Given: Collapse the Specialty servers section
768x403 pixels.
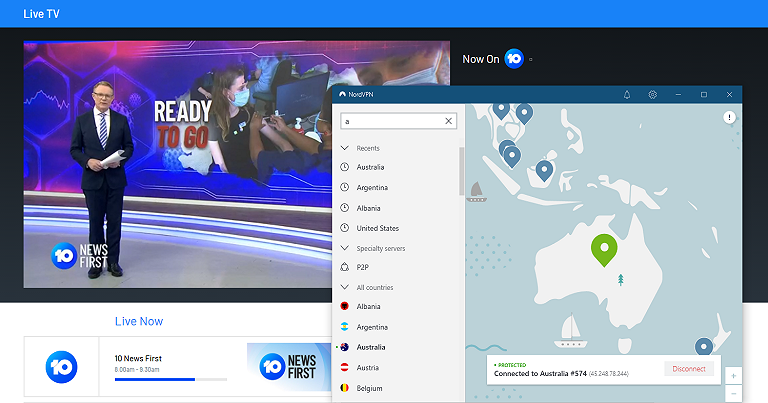Looking at the screenshot, I should pyautogui.click(x=345, y=248).
